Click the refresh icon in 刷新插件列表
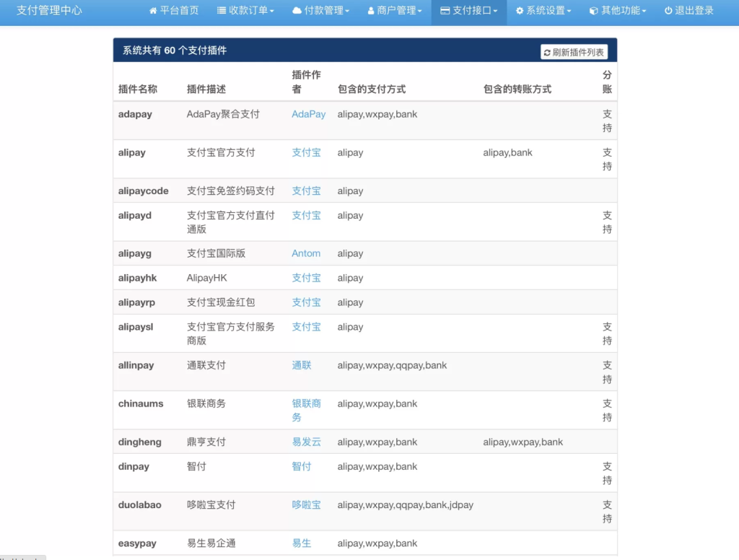739x560 pixels. [547, 53]
